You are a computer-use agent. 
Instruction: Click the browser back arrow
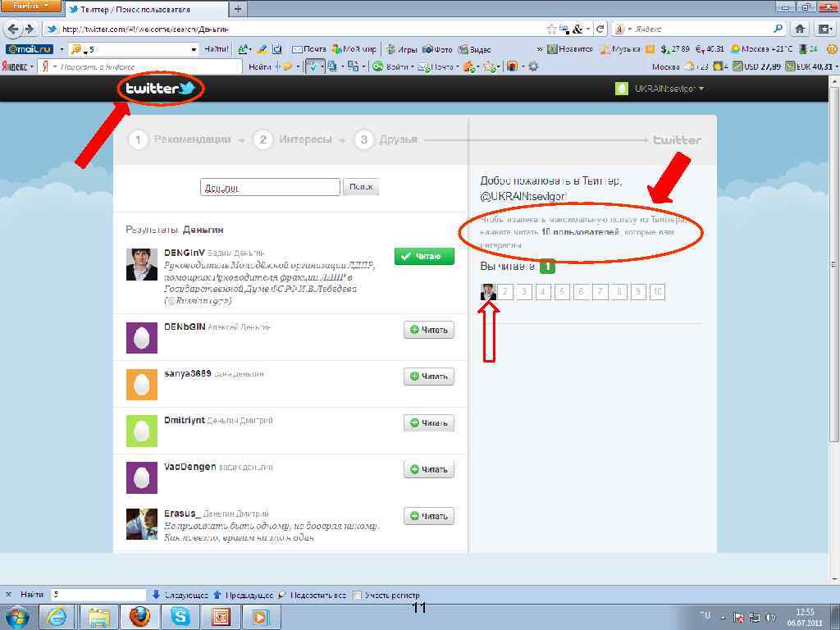(13, 29)
